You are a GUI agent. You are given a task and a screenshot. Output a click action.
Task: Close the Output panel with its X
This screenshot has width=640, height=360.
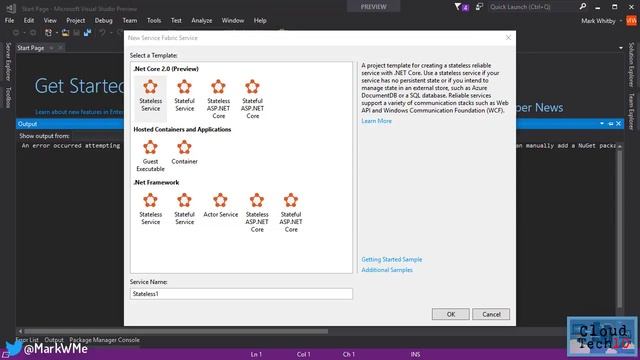pyautogui.click(x=618, y=124)
